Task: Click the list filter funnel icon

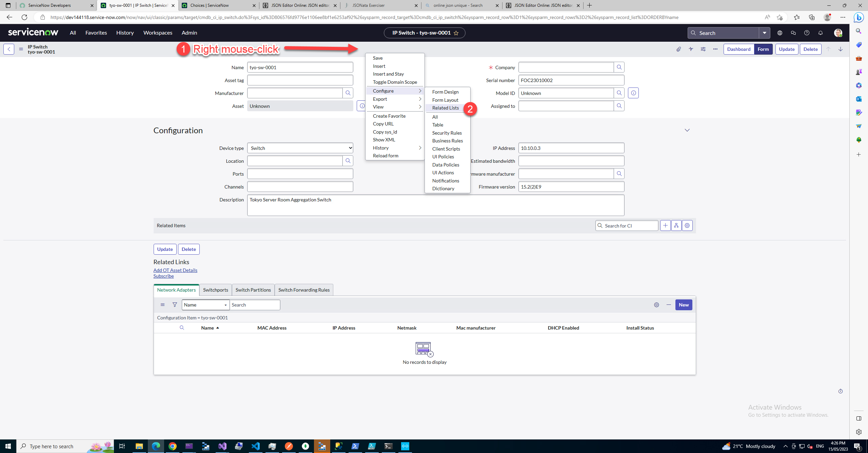Action: tap(175, 305)
